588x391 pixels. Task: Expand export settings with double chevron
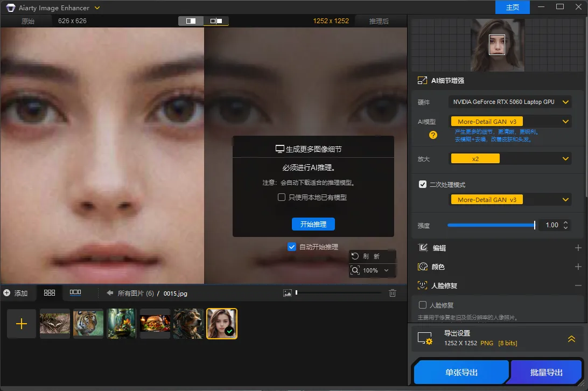pos(571,339)
